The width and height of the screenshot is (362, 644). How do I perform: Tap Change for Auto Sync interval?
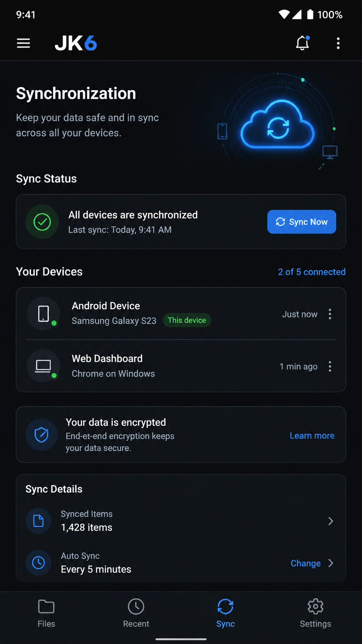click(305, 563)
